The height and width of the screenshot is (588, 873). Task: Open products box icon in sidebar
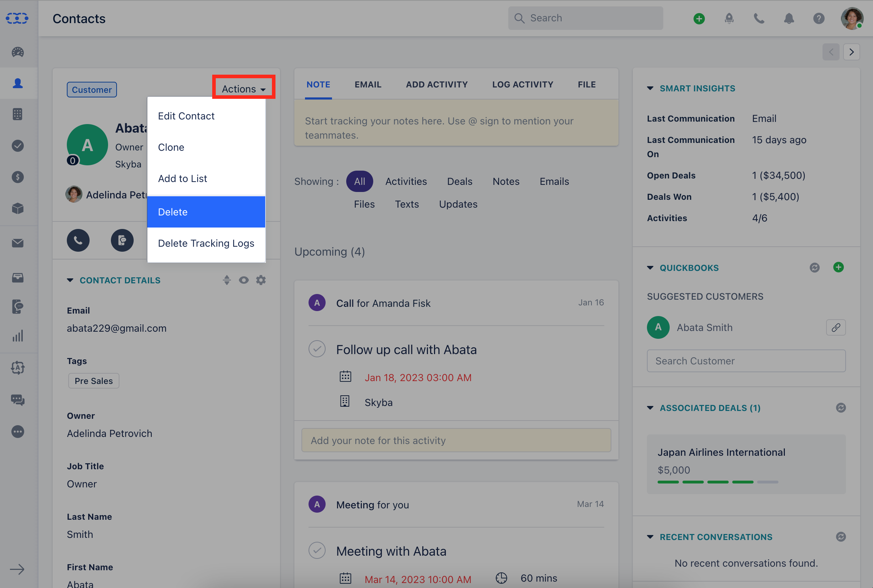click(18, 208)
